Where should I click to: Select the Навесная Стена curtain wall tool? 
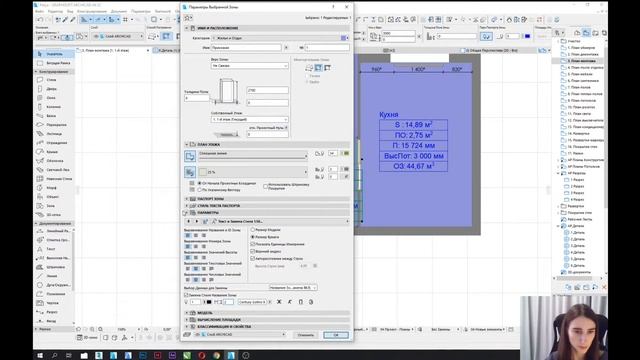(54, 179)
